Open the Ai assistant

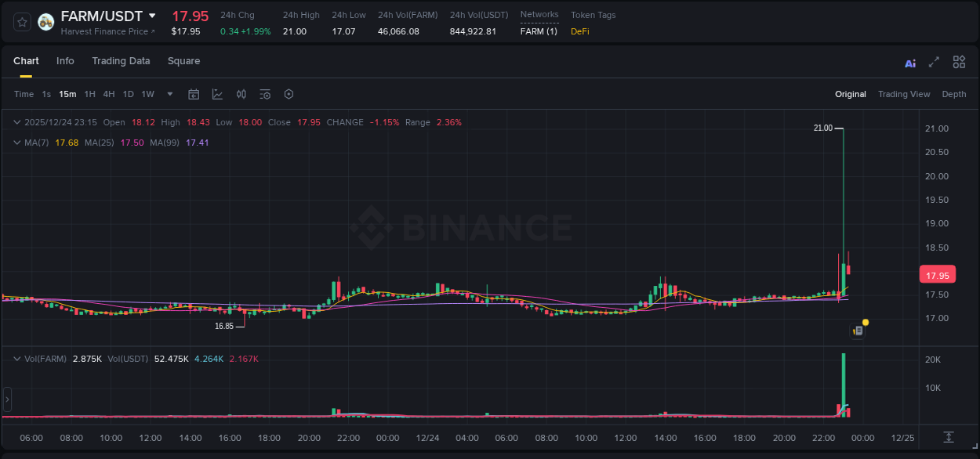(909, 62)
